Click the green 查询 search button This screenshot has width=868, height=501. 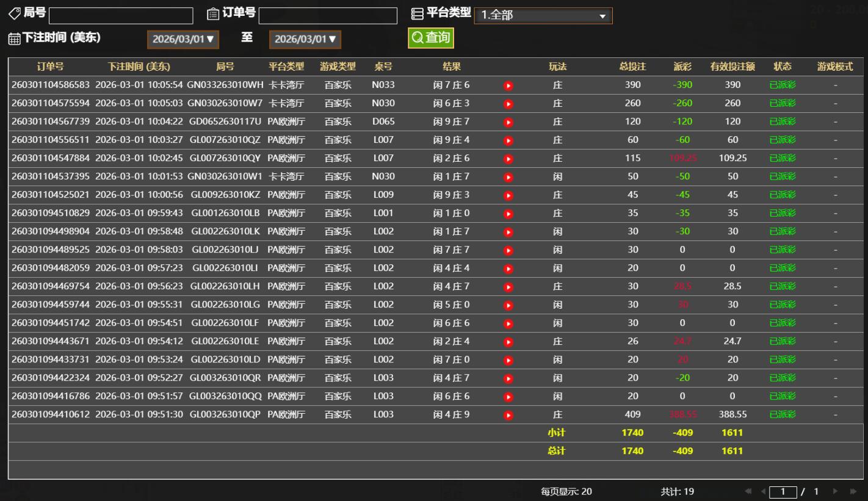tap(431, 38)
